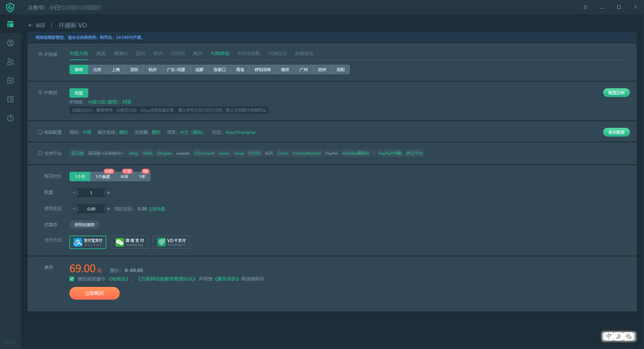
Task: Open the team members icon in the sidebar
Action: point(10,62)
